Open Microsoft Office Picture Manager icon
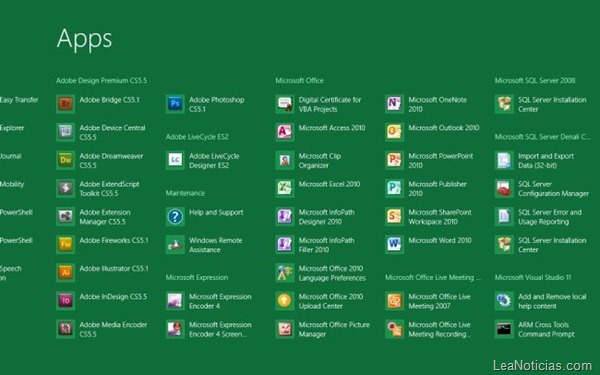Viewport: 600px width, 375px height. 285,329
